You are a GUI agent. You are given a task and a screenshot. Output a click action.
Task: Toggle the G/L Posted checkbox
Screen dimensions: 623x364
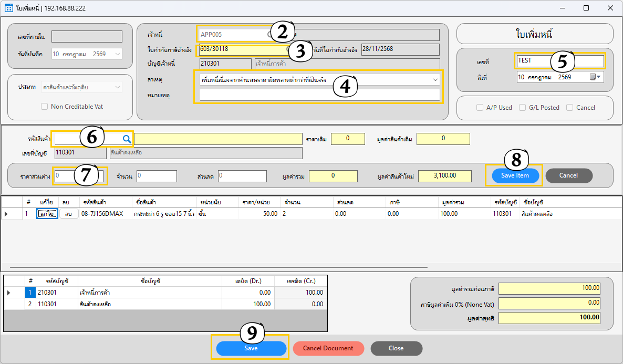pos(523,108)
